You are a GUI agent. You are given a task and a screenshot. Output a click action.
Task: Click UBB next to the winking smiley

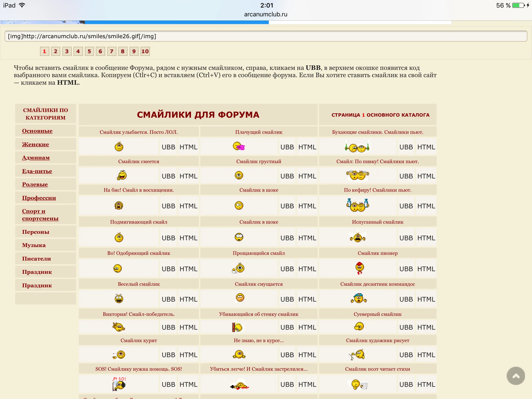[x=168, y=238]
